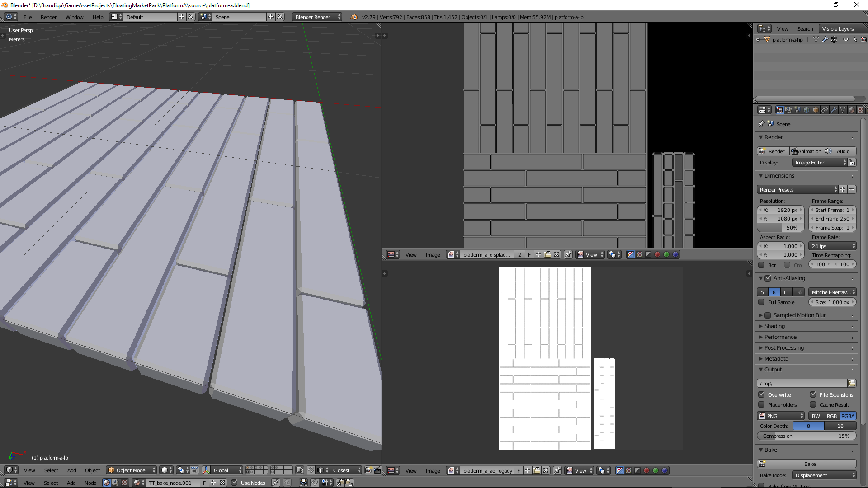Toggle Anti-Aliasing checkbox
This screenshot has height=488, width=868.
click(x=768, y=278)
